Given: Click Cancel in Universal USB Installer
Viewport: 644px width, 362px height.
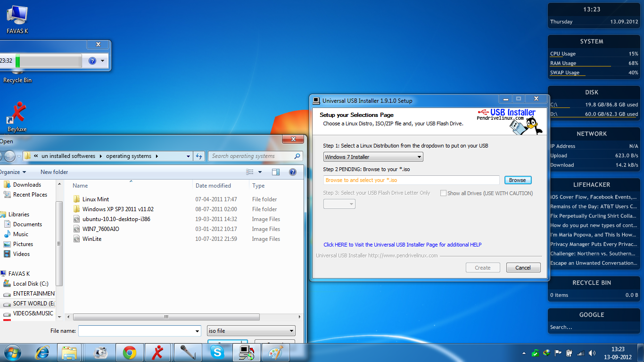Looking at the screenshot, I should pos(523,268).
